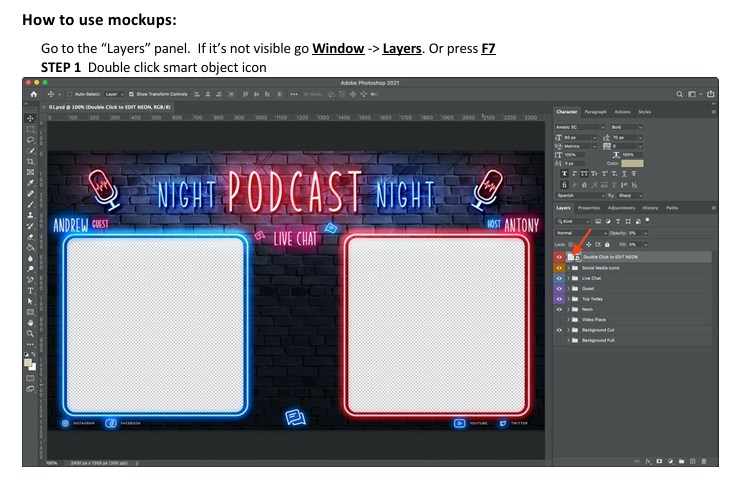
Task: Open the Auto-Select Layer dropdown
Action: point(114,94)
